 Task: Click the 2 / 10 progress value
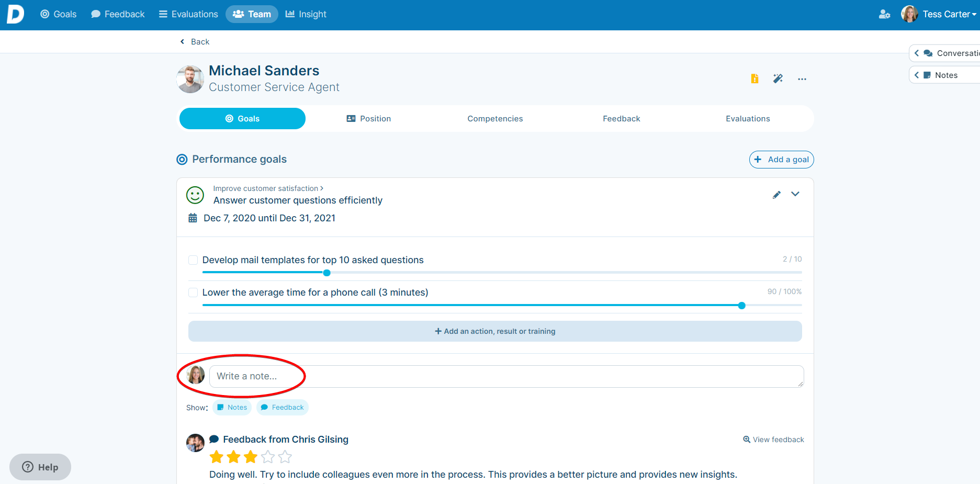(792, 259)
